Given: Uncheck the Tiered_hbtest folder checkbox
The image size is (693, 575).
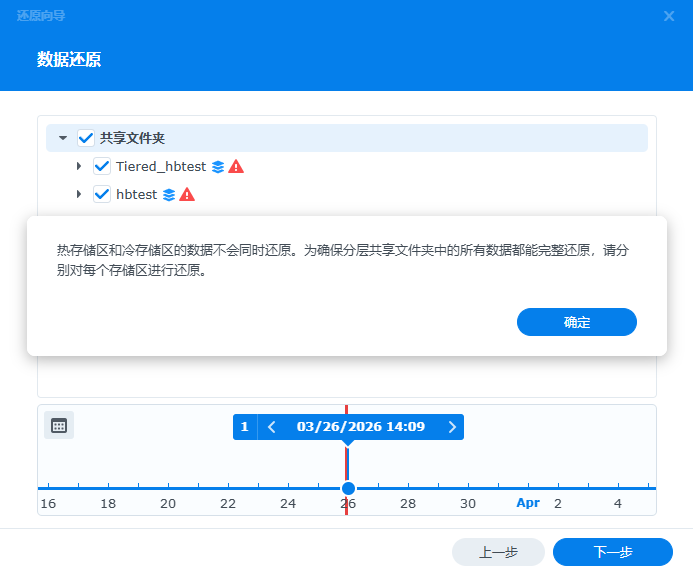Looking at the screenshot, I should (101, 166).
